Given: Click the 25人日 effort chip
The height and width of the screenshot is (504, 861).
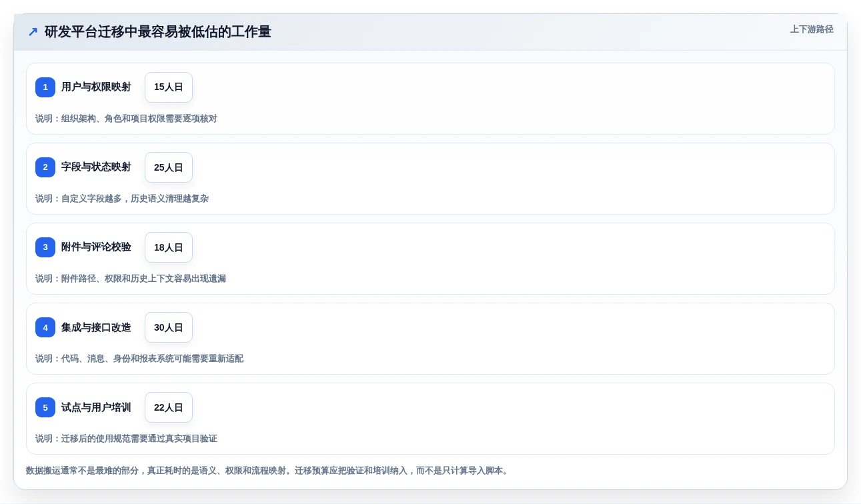Looking at the screenshot, I should [169, 167].
